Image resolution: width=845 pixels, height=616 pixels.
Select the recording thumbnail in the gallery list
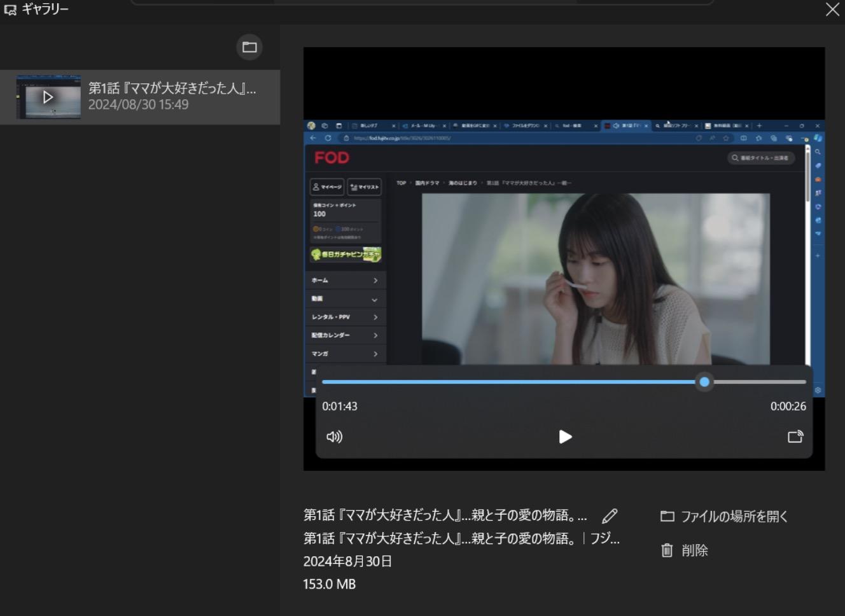pos(48,97)
